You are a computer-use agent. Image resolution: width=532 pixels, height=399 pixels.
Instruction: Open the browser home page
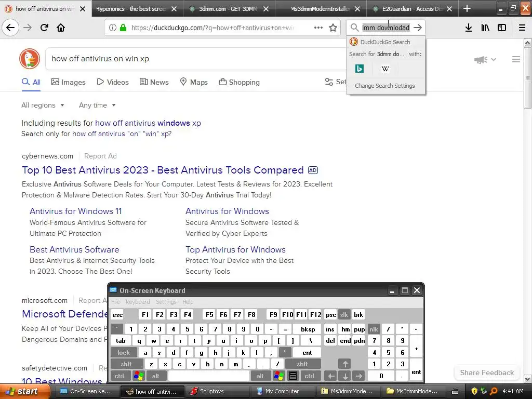[x=61, y=28]
